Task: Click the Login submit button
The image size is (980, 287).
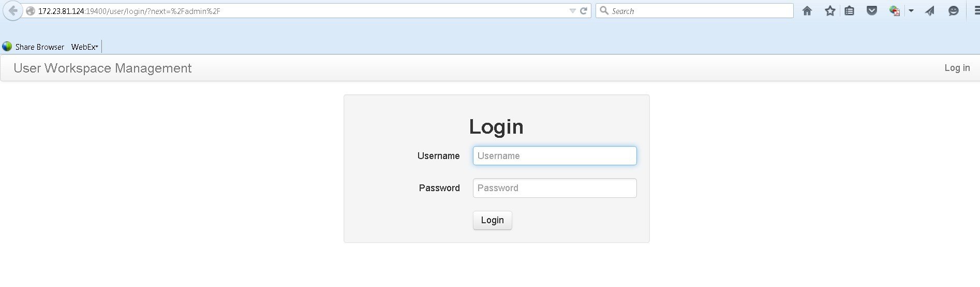Action: (493, 220)
